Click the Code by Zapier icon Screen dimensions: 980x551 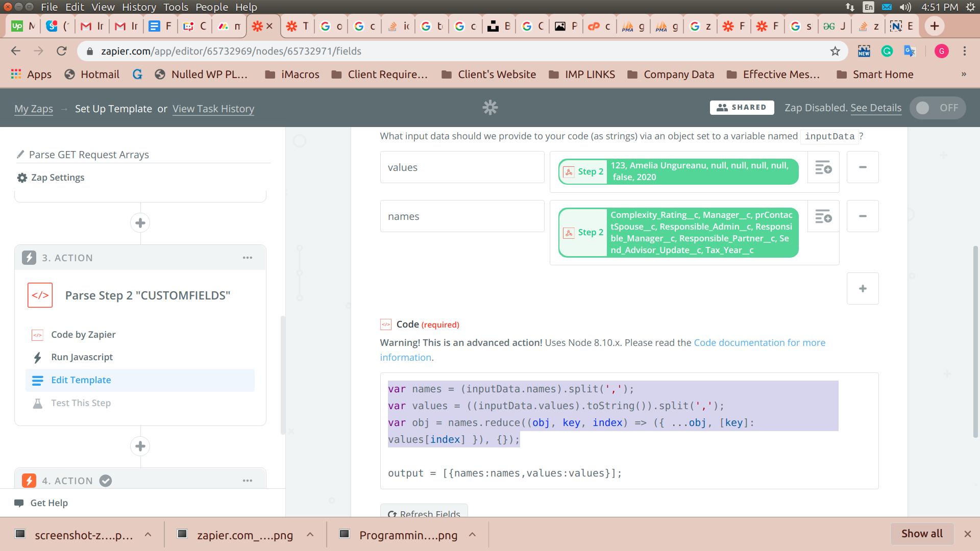pos(38,334)
